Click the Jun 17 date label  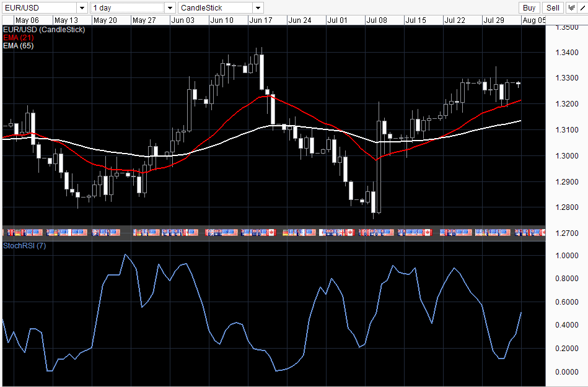tap(261, 20)
